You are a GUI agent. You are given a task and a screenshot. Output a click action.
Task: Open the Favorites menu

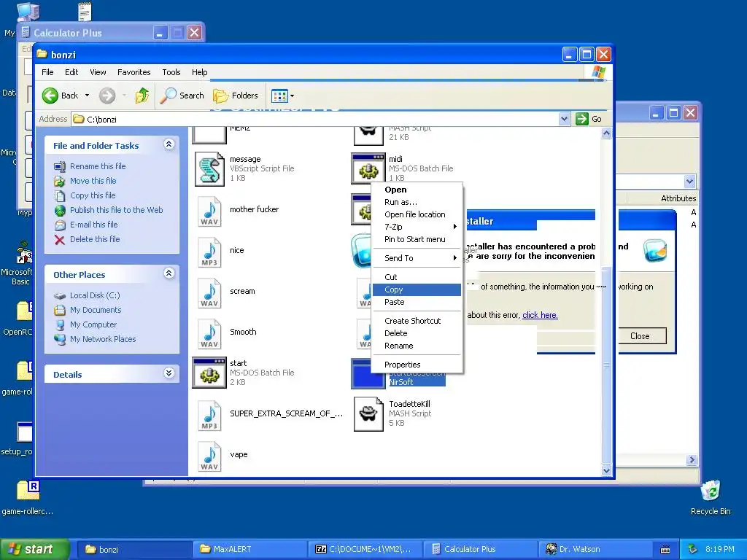click(134, 72)
